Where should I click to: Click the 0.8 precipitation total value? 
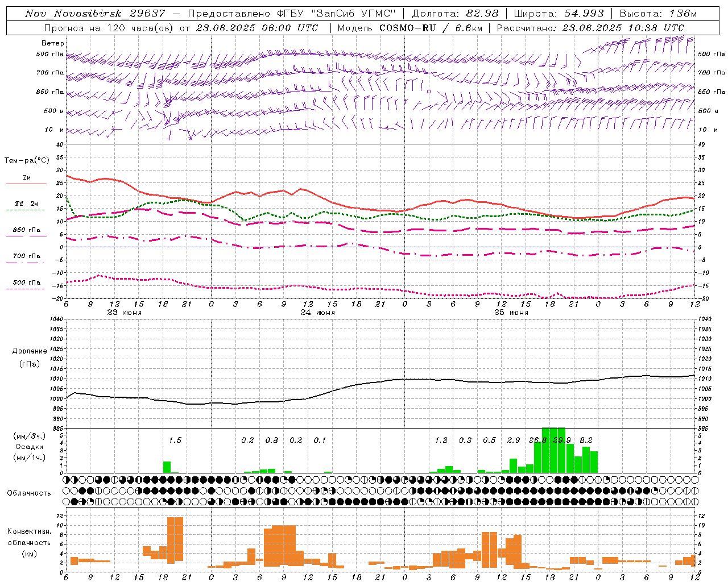(272, 440)
